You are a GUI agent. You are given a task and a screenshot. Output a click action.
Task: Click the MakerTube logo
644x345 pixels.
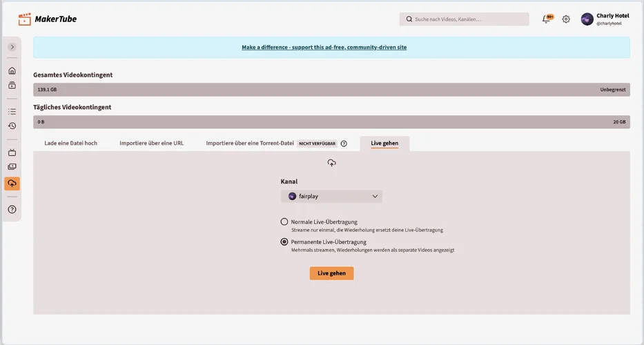coord(47,19)
